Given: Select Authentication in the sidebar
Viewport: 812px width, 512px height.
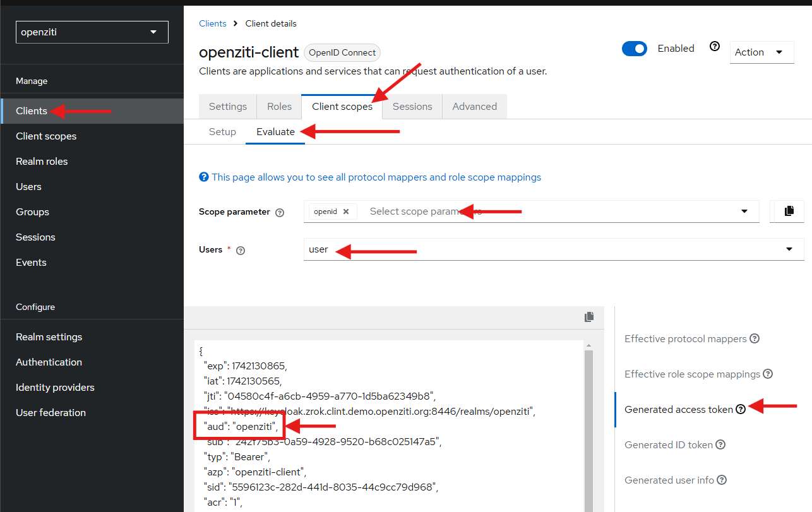Looking at the screenshot, I should coord(49,362).
